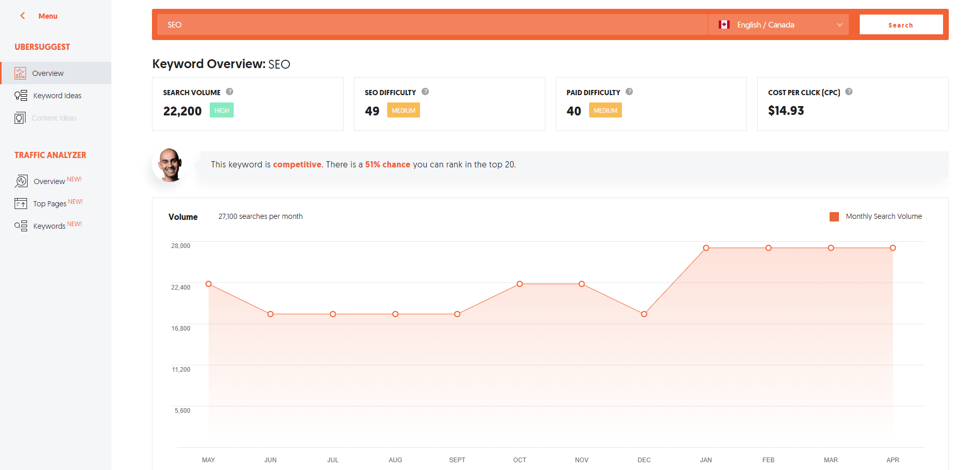
Task: Click the Paid Difficulty score 40
Action: 574,111
